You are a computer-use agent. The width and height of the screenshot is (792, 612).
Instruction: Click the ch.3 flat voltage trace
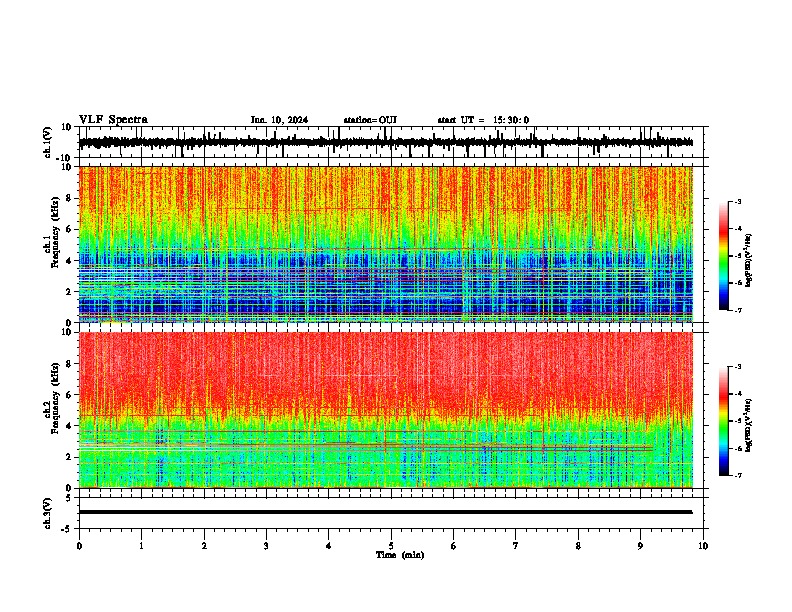pyautogui.click(x=385, y=512)
